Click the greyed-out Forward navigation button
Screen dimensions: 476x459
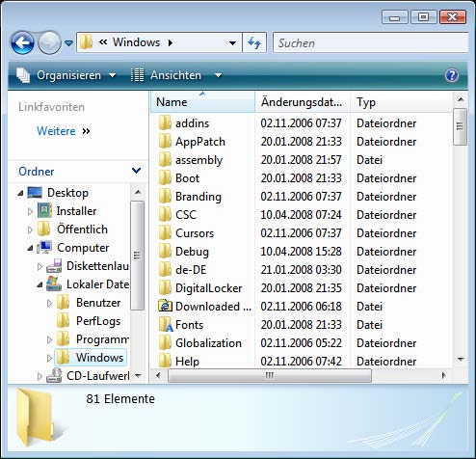coord(49,42)
